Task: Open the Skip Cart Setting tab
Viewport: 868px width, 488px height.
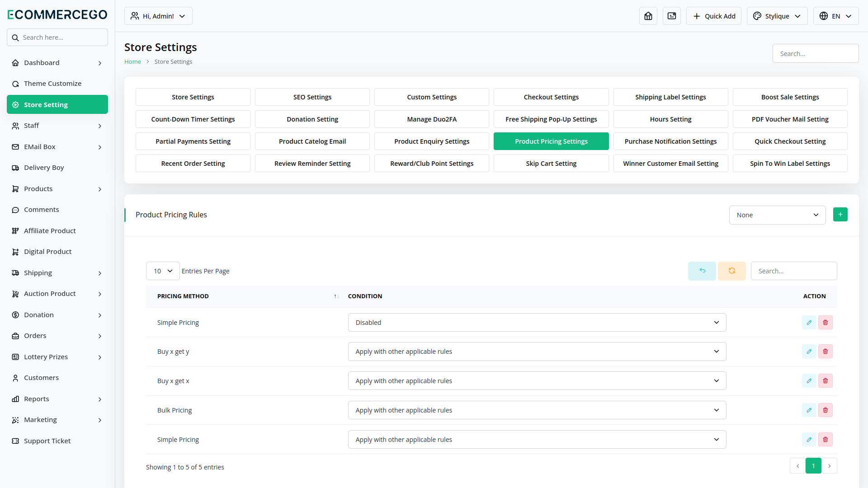Action: coord(551,164)
